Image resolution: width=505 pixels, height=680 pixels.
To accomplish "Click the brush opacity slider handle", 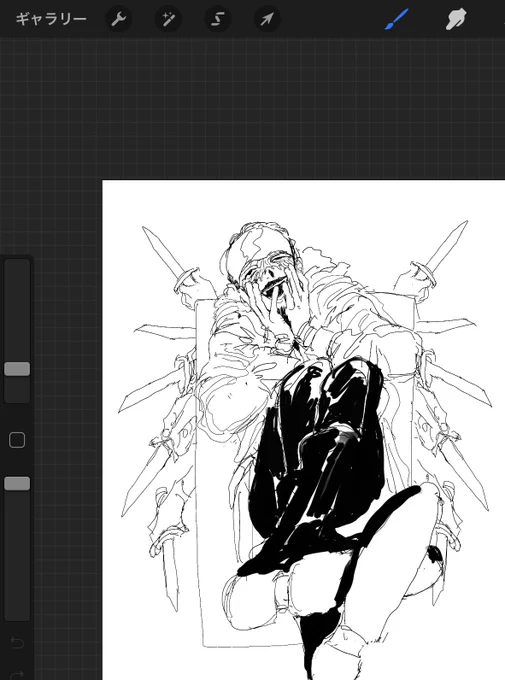I will click(17, 484).
